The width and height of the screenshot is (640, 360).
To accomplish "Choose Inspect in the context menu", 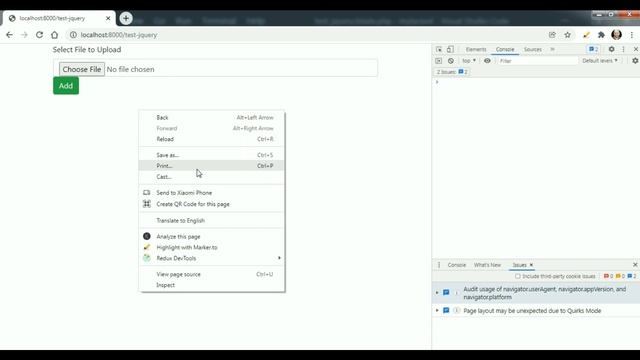I will tap(212, 285).
